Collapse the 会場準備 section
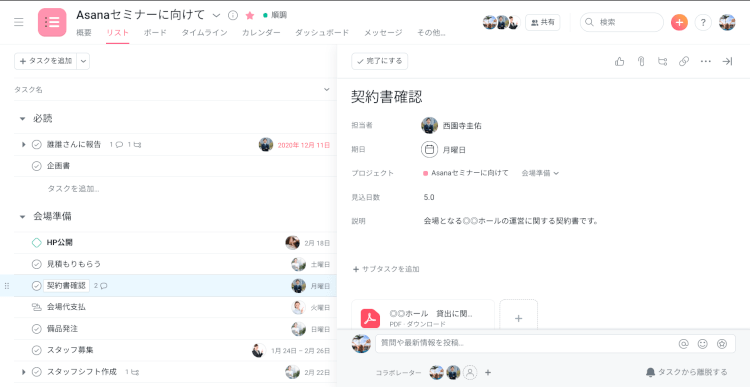Image resolution: width=750 pixels, height=387 pixels. [22, 217]
